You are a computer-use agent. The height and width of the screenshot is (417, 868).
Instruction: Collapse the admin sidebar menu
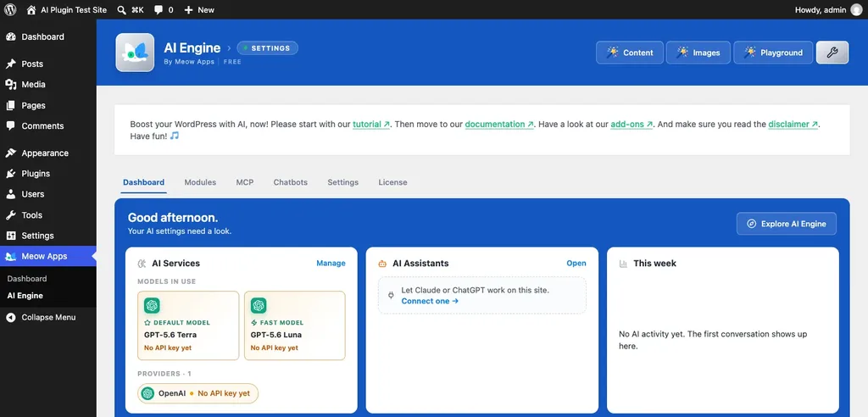[48, 317]
